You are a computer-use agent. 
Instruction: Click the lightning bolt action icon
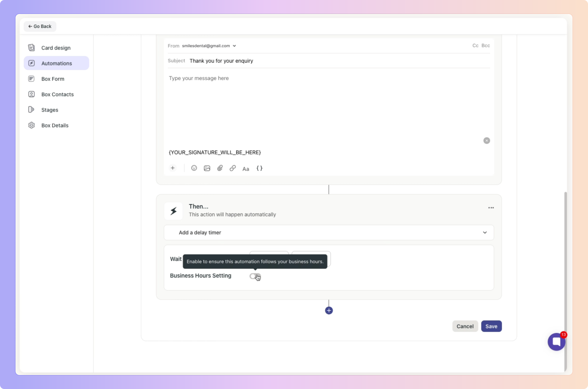(173, 211)
